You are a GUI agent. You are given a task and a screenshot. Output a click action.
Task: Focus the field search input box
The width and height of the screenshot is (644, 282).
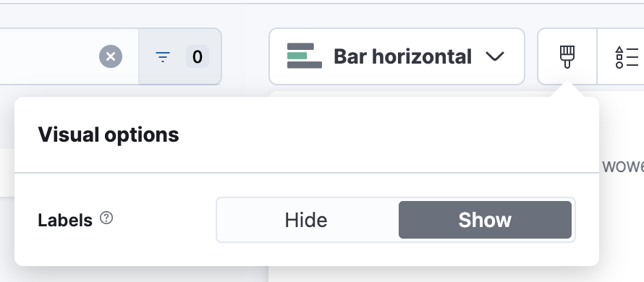click(49, 56)
